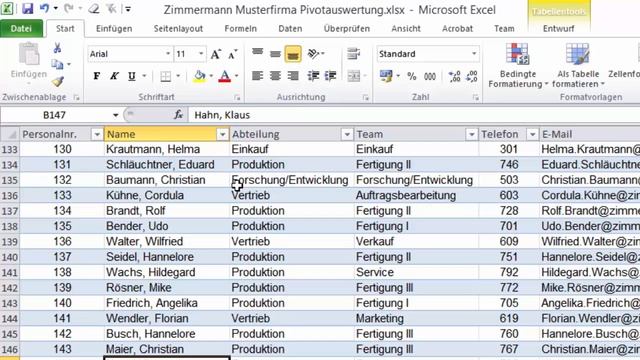Click the fx insert function button
The height and width of the screenshot is (360, 640).
tap(178, 115)
